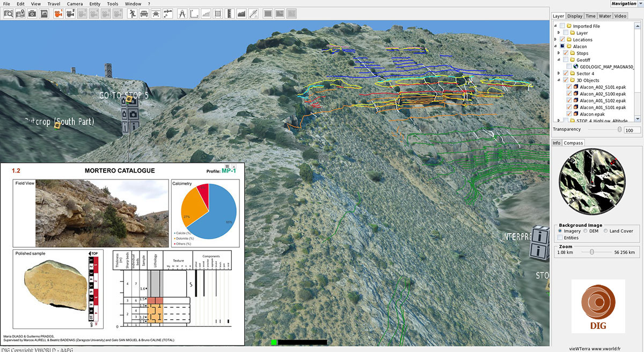644x352 pixels.
Task: Enable the GEOLOGIC_MAP_MAGNA50 layer checkbox
Action: pos(569,67)
